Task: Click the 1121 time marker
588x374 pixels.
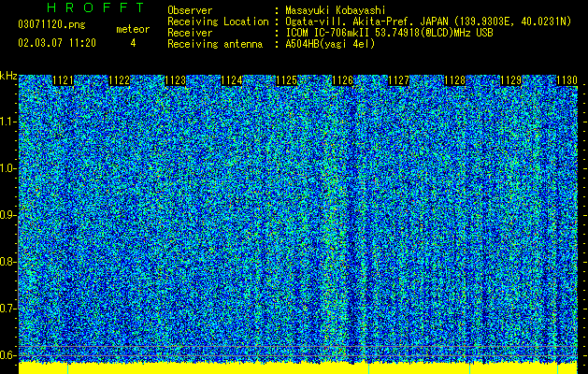Action: pyautogui.click(x=63, y=80)
